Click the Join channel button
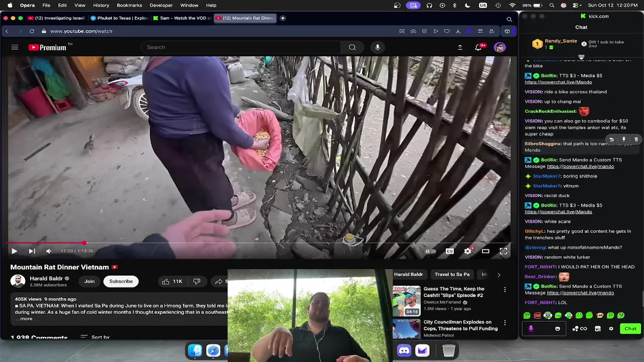644x362 pixels. coord(89,281)
